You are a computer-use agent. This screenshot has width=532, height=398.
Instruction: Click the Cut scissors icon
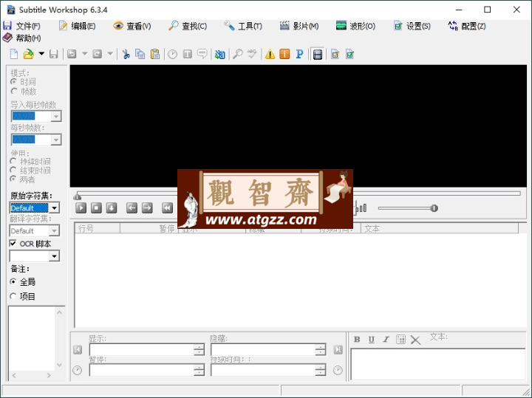(126, 54)
